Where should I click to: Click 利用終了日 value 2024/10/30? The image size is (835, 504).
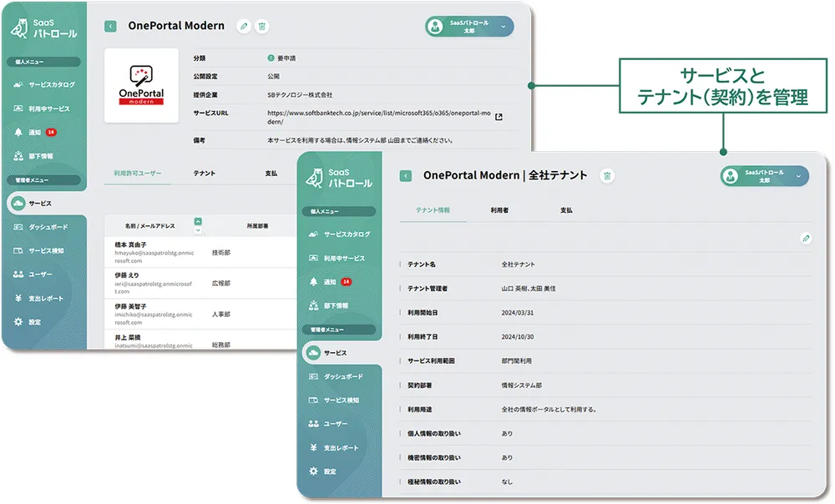[x=517, y=337]
